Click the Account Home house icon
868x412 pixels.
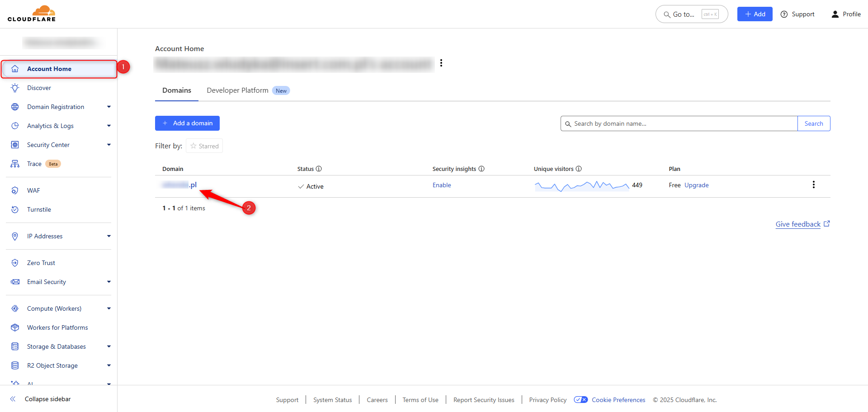tap(15, 69)
